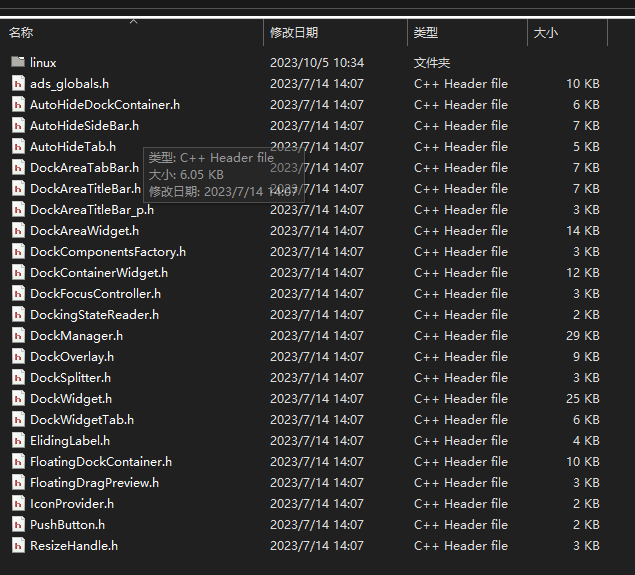Click the PushButton.h file icon
Image resolution: width=635 pixels, height=575 pixels.
tap(18, 525)
